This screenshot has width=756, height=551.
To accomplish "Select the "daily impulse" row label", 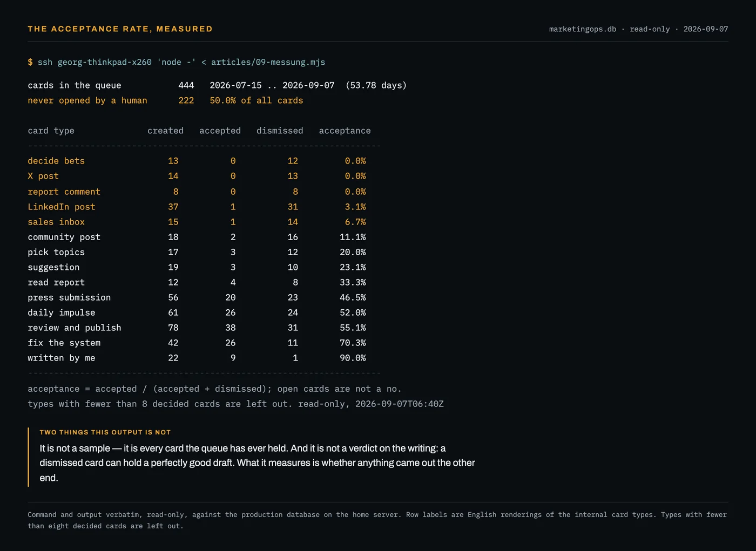I will pos(62,312).
